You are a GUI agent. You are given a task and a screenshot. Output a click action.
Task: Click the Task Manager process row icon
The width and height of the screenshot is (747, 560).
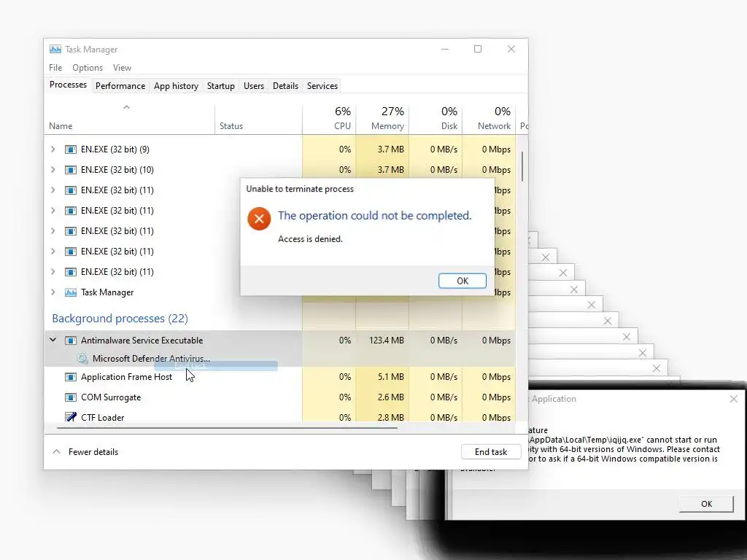pyautogui.click(x=71, y=292)
